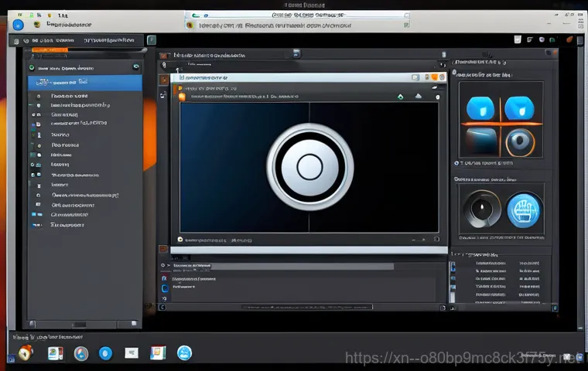Select the top-right blue cube thumbnail in the right panel
Screen dimensions: 588x371
[x=519, y=108]
